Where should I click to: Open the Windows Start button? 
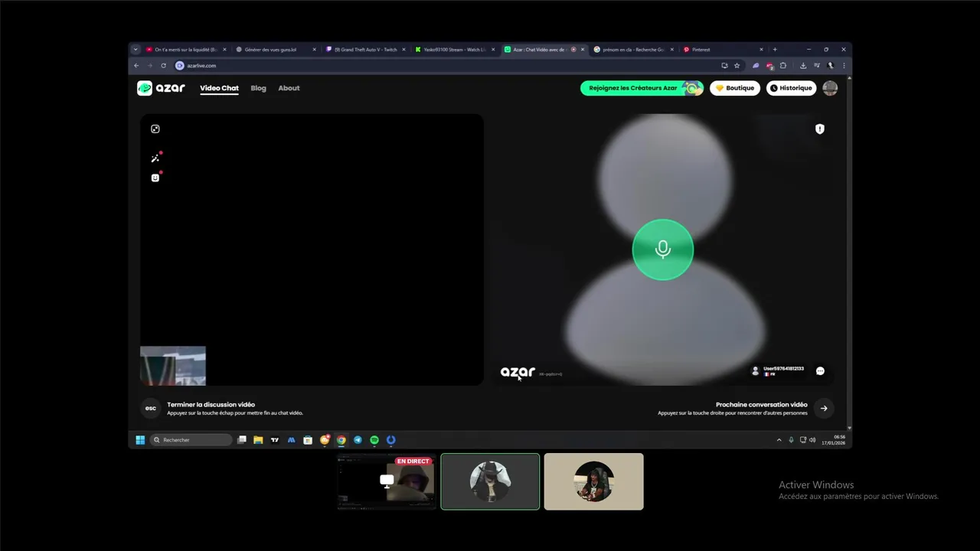(140, 440)
